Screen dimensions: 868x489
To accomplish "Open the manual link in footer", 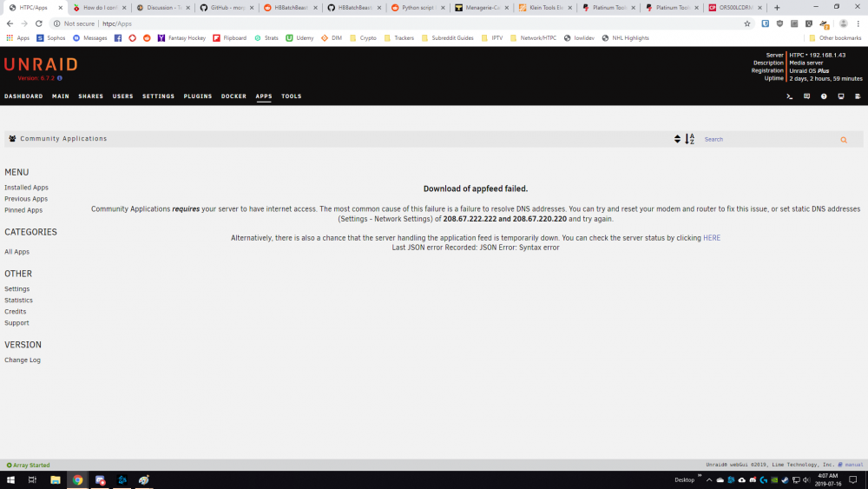I will point(853,465).
